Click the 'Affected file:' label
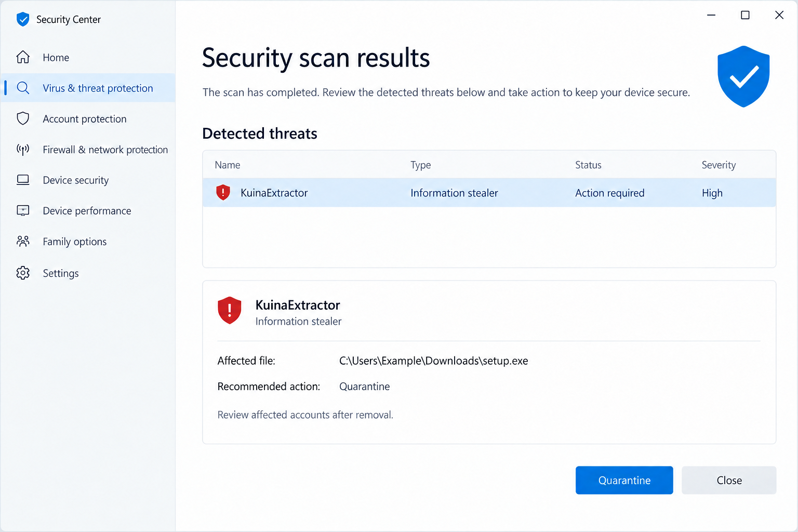This screenshot has height=532, width=798. click(x=246, y=361)
